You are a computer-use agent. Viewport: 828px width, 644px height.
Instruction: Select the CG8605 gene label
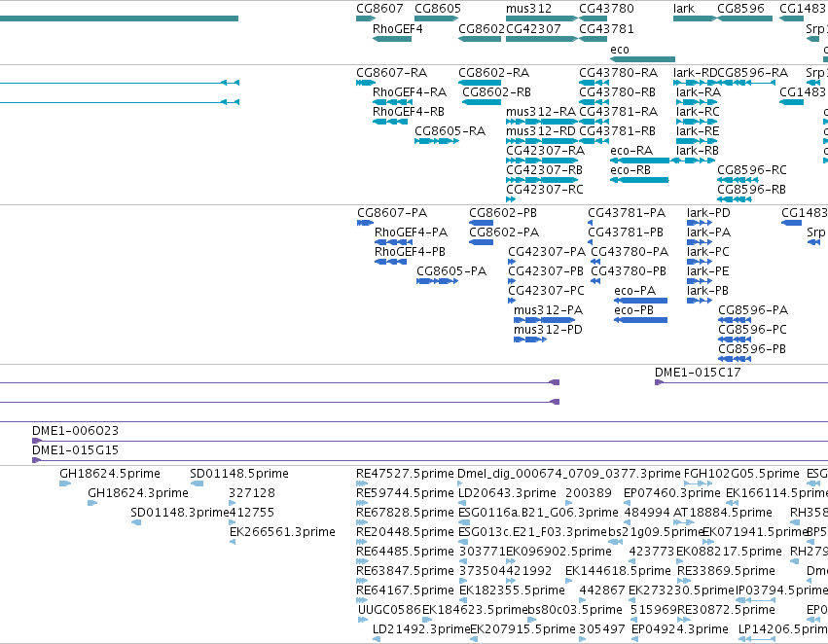click(438, 9)
